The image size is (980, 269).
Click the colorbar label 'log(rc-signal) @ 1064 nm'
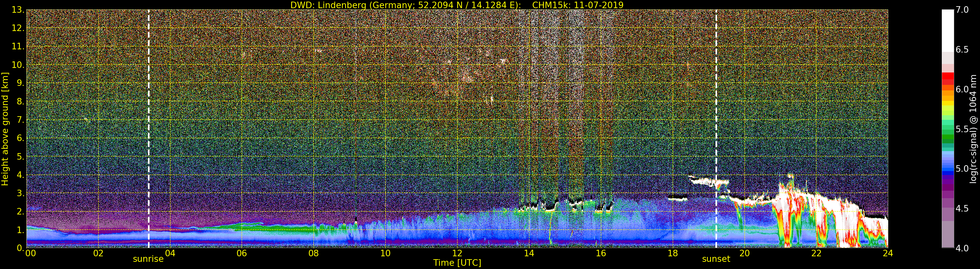(973, 129)
